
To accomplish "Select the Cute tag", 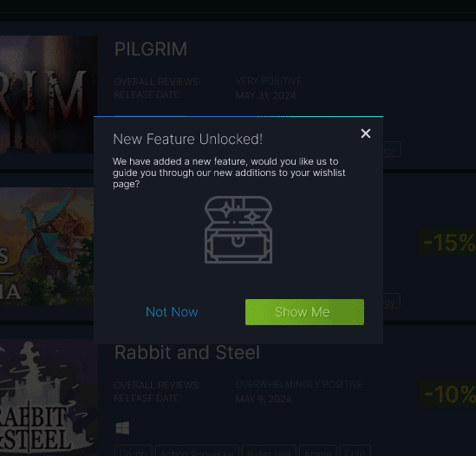I will pyautogui.click(x=355, y=451).
